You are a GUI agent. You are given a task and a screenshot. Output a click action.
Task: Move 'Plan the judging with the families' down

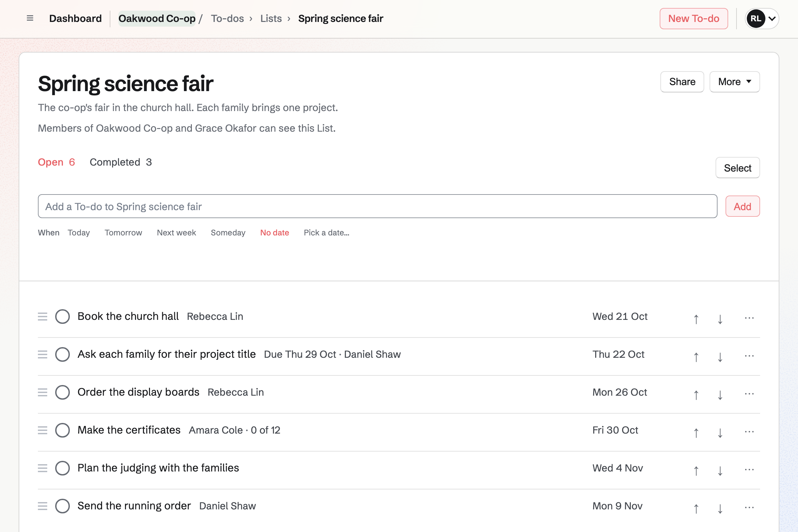coord(720,471)
